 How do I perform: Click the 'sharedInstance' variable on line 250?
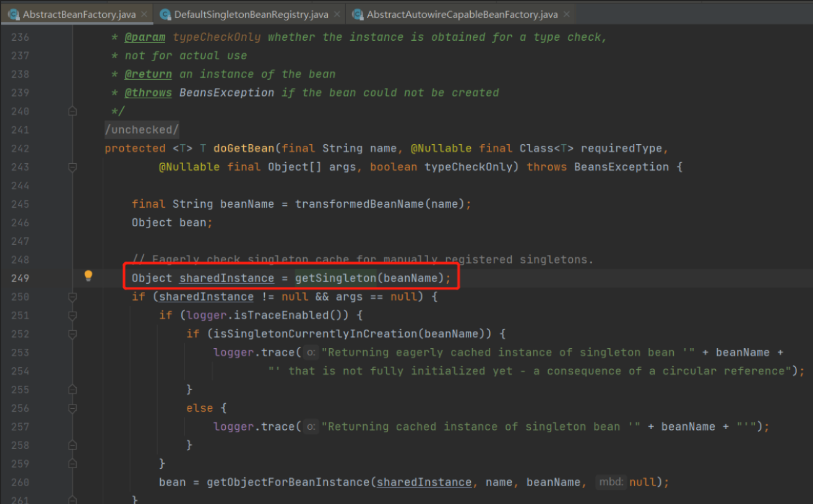(206, 297)
